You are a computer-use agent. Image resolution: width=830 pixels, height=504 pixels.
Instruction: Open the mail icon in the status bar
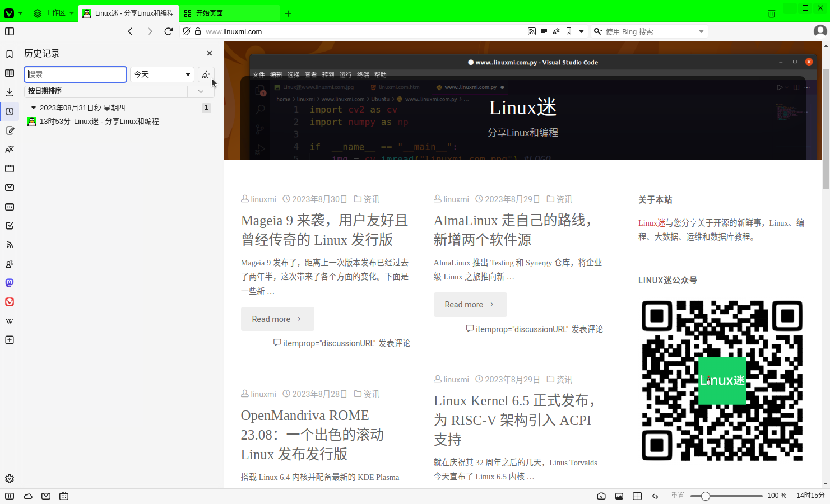click(46, 496)
